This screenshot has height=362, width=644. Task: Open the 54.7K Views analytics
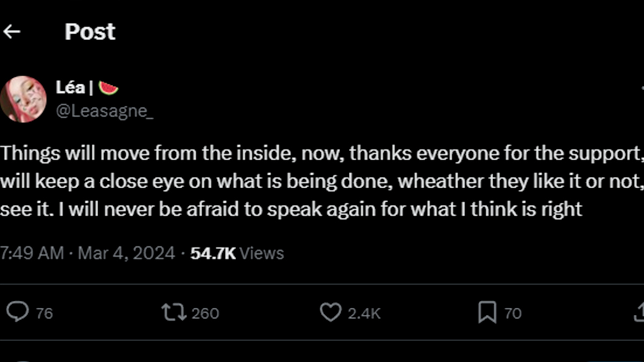click(x=237, y=253)
